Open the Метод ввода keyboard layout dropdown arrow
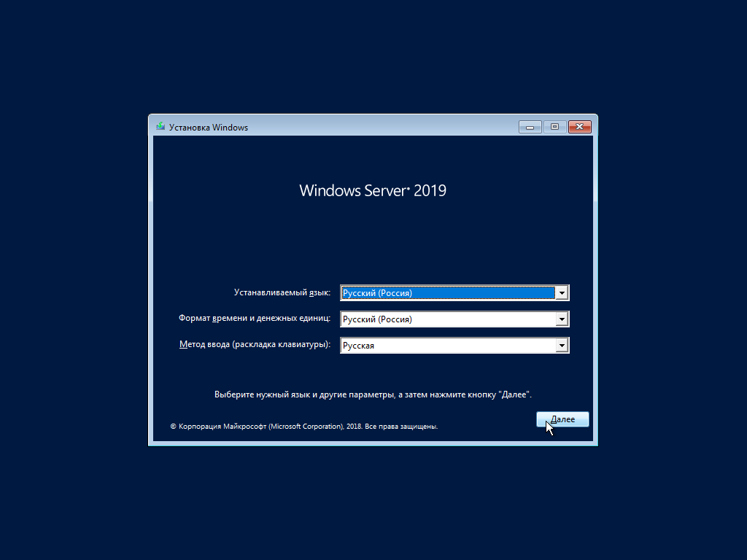The image size is (747, 560). tap(562, 345)
